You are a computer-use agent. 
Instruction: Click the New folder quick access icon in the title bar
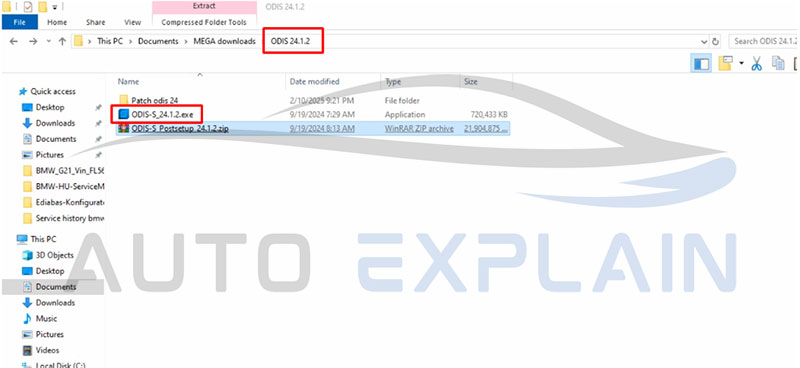[43, 7]
